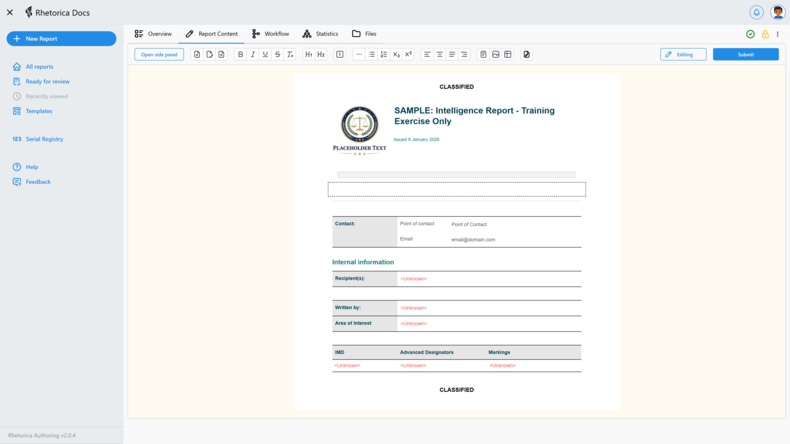The width and height of the screenshot is (790, 444).
Task: Click the text block icon before image icon
Action: 483,54
